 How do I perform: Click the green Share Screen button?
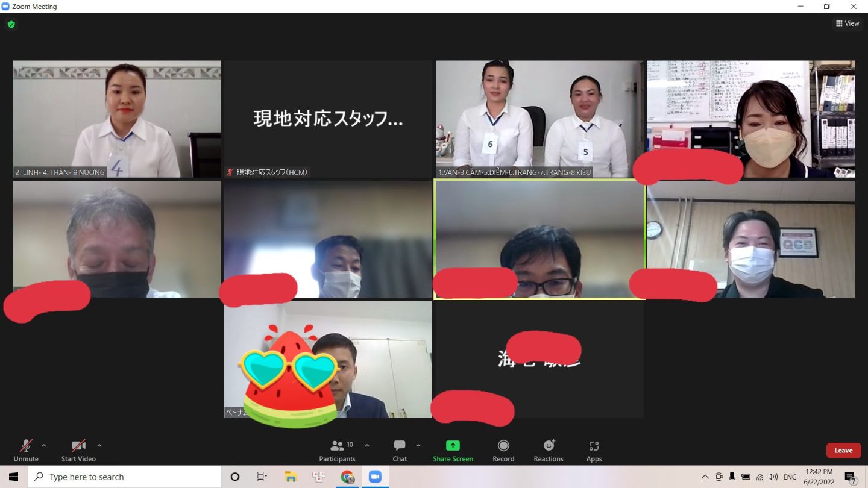click(x=453, y=449)
